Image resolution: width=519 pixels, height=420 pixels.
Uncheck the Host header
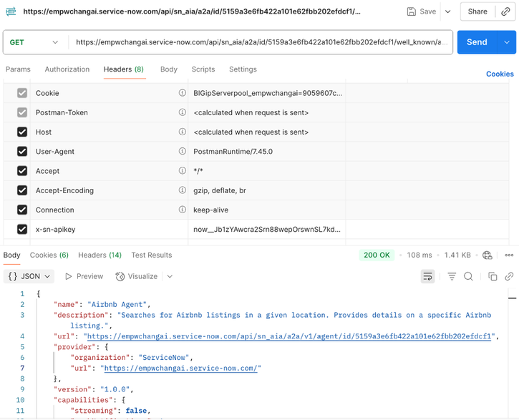tap(22, 132)
